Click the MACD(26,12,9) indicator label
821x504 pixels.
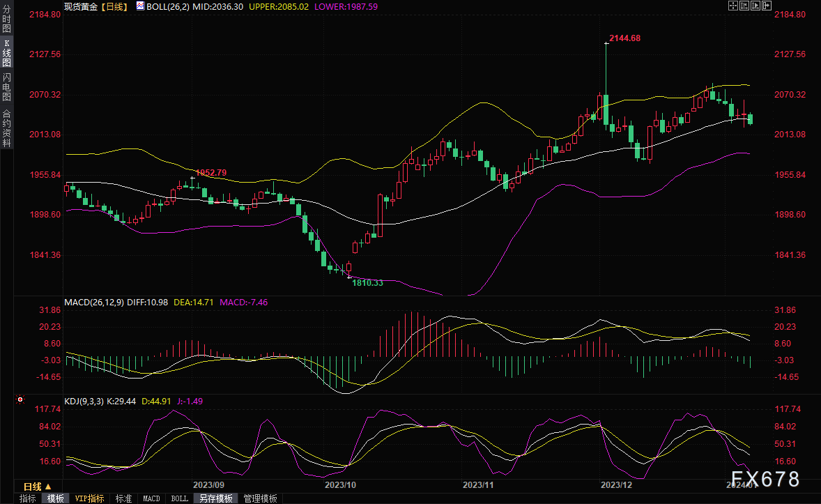pyautogui.click(x=93, y=303)
